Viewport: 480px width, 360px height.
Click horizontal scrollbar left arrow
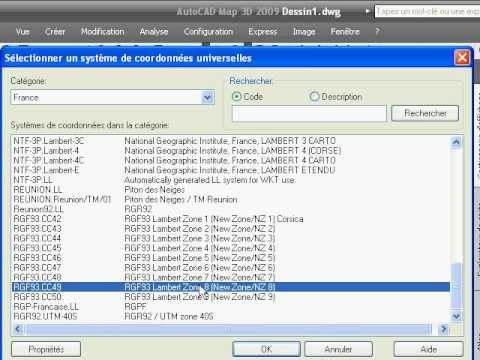pos(18,329)
